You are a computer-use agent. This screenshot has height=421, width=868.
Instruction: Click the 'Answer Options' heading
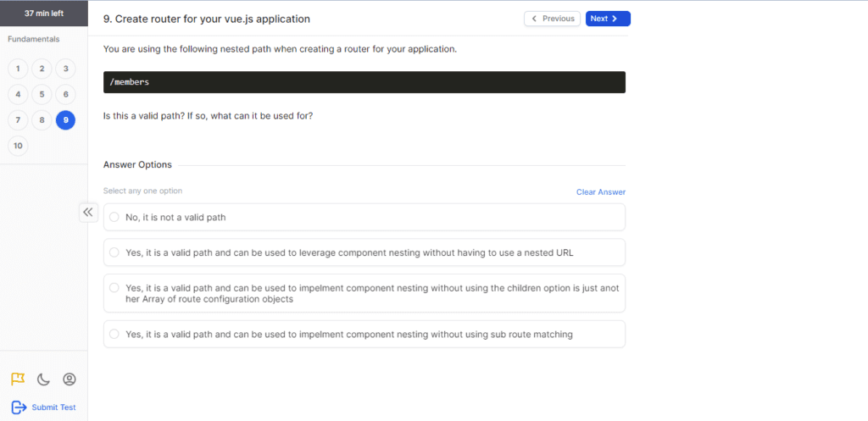click(x=137, y=164)
